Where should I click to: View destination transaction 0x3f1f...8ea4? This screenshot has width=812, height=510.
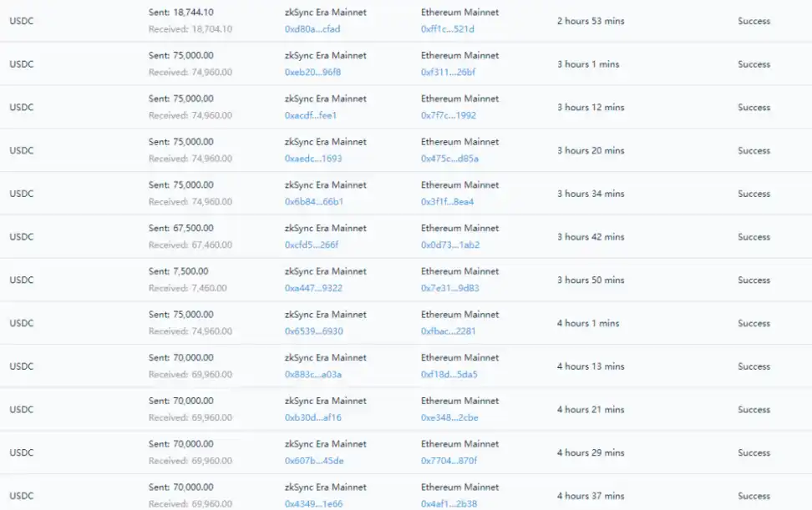pyautogui.click(x=448, y=202)
